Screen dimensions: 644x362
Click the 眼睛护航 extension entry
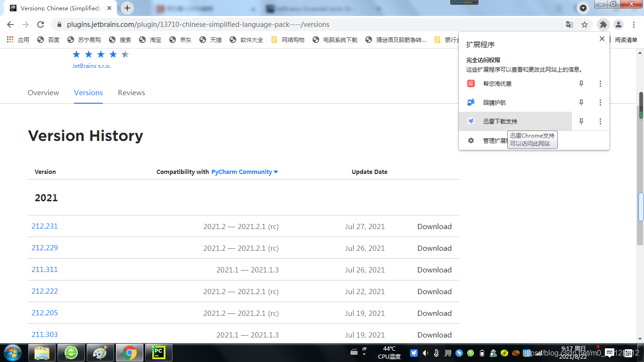click(515, 102)
